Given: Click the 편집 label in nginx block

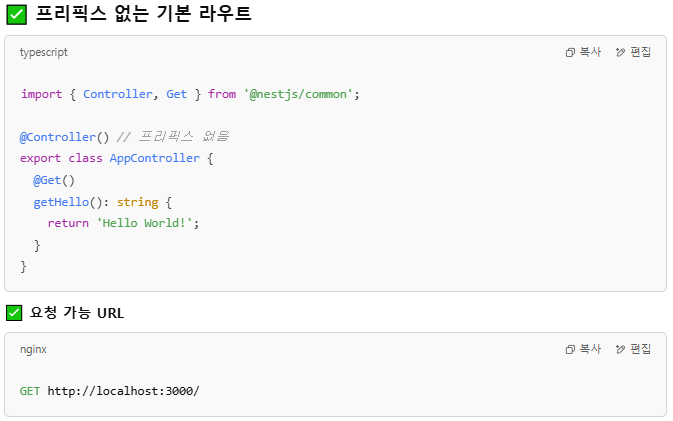Looking at the screenshot, I should click(640, 349).
